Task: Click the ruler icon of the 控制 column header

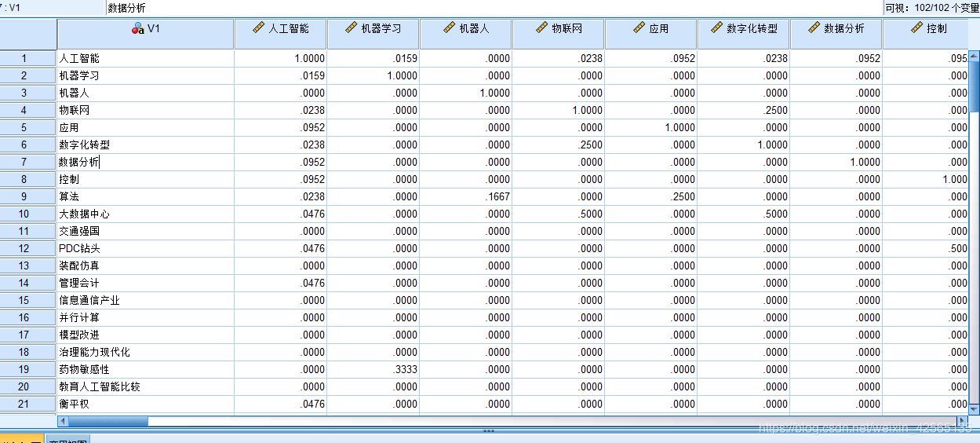Action: [916, 27]
